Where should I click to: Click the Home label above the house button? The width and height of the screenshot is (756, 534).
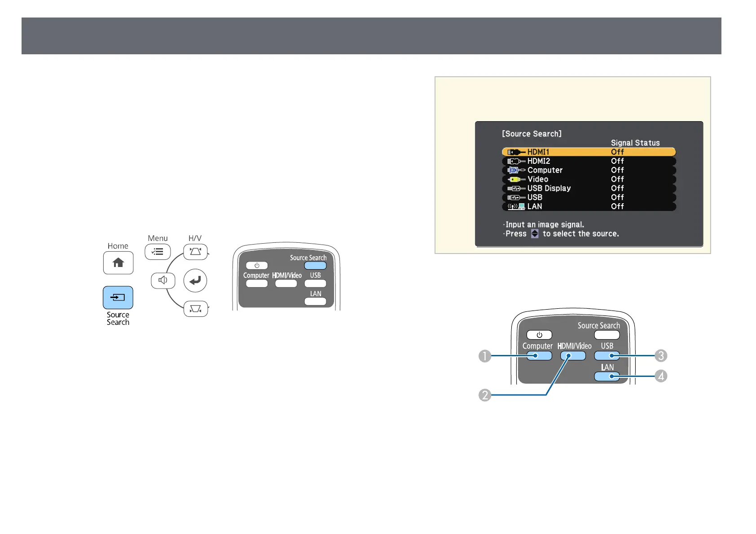click(118, 246)
